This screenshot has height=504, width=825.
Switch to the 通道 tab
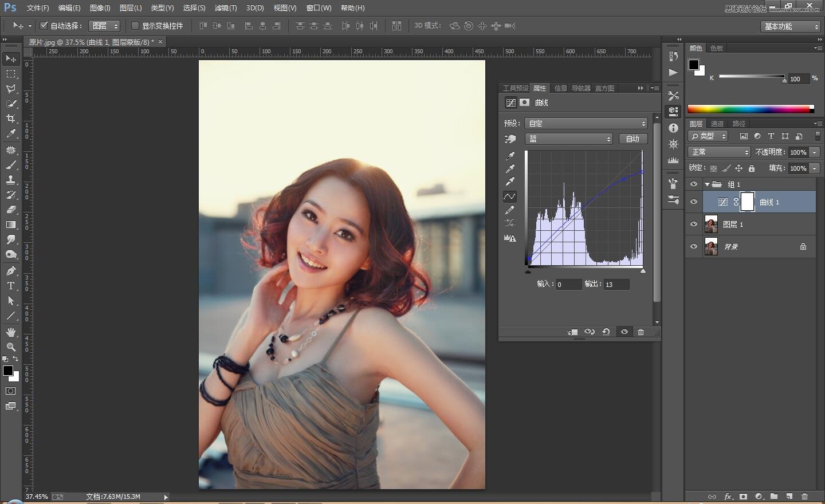point(717,124)
